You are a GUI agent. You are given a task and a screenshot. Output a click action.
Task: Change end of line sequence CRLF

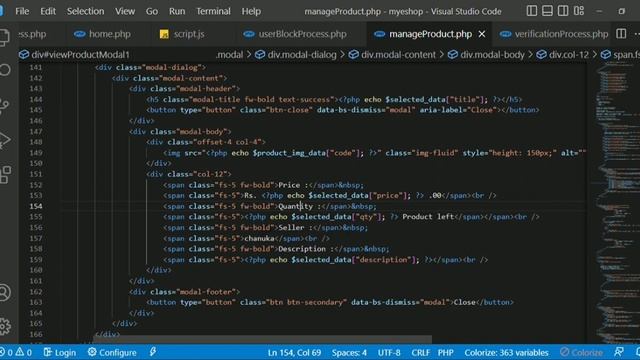(420, 352)
